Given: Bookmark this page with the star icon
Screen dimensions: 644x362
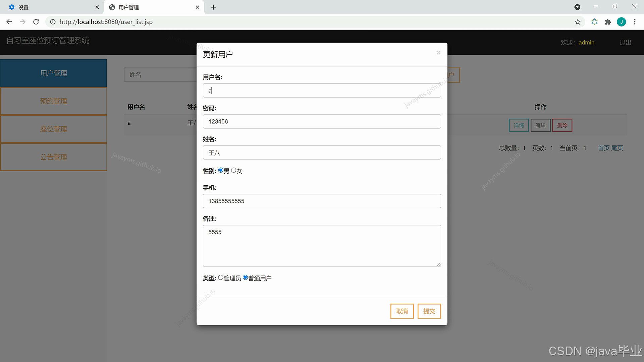Looking at the screenshot, I should pos(578,22).
